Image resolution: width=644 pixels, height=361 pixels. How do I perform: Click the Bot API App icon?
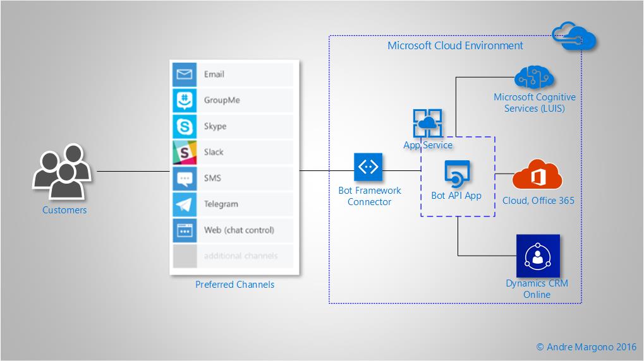(456, 172)
